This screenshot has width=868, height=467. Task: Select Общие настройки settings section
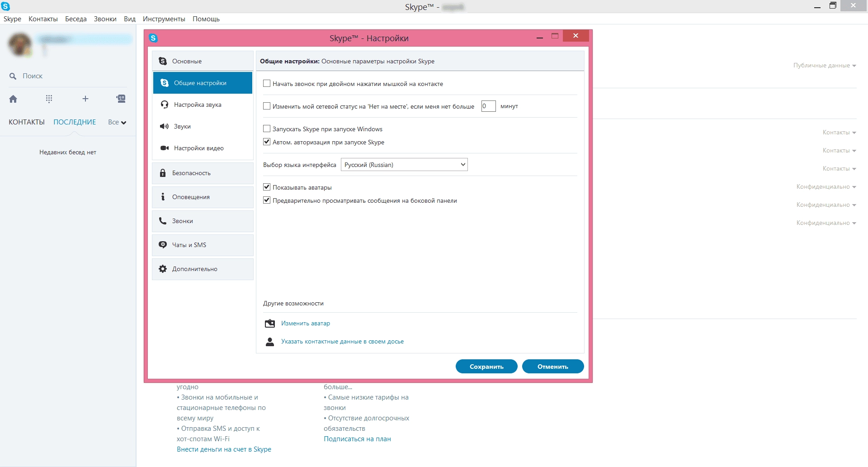[203, 83]
